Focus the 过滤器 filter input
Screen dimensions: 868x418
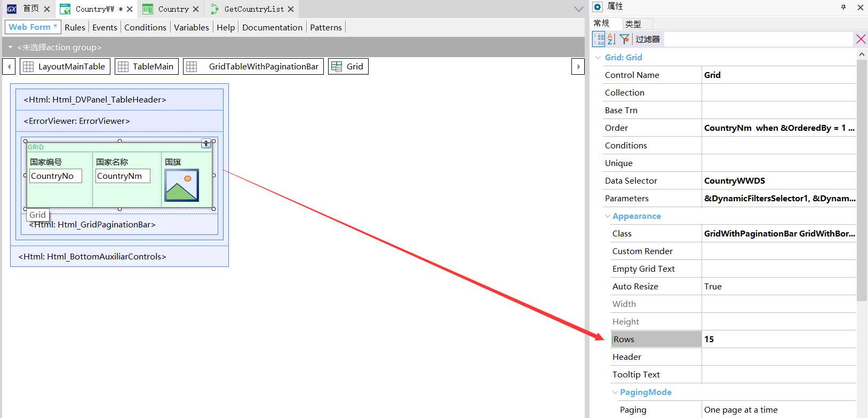point(757,39)
